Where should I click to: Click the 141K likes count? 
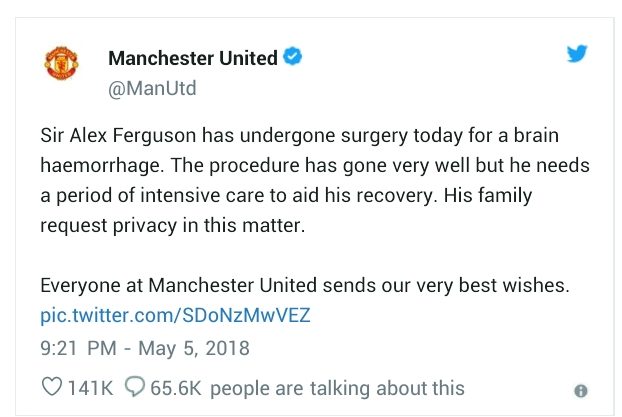90,388
